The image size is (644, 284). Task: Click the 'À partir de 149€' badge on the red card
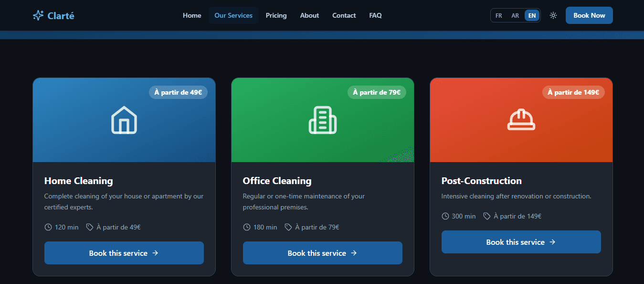[573, 92]
